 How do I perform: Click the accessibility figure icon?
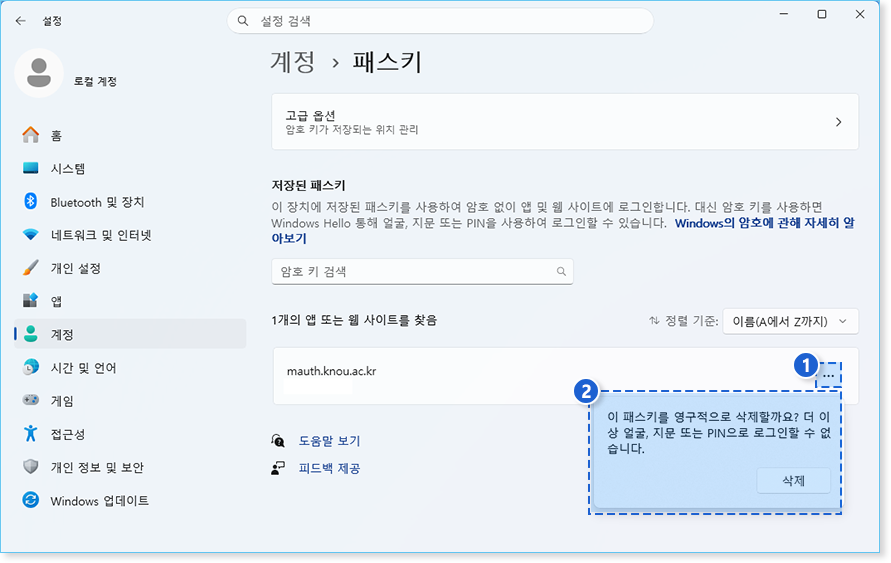tap(31, 433)
